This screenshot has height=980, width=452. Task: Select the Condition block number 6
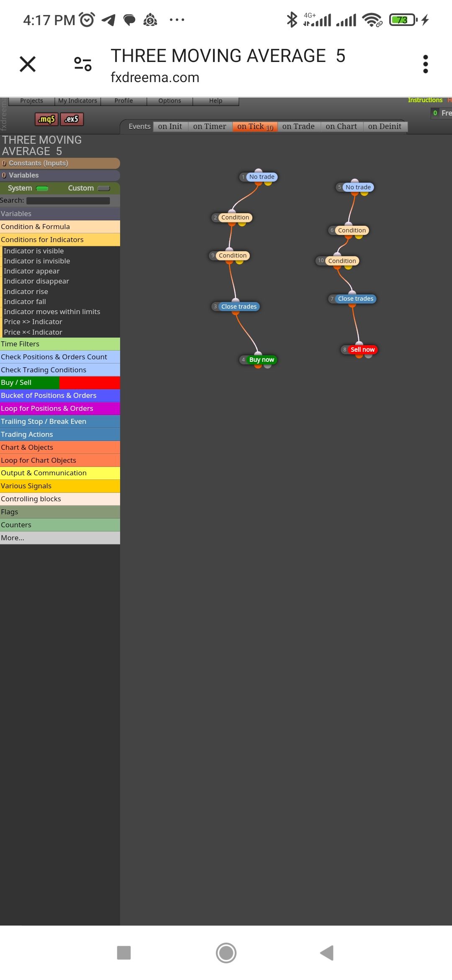[352, 230]
